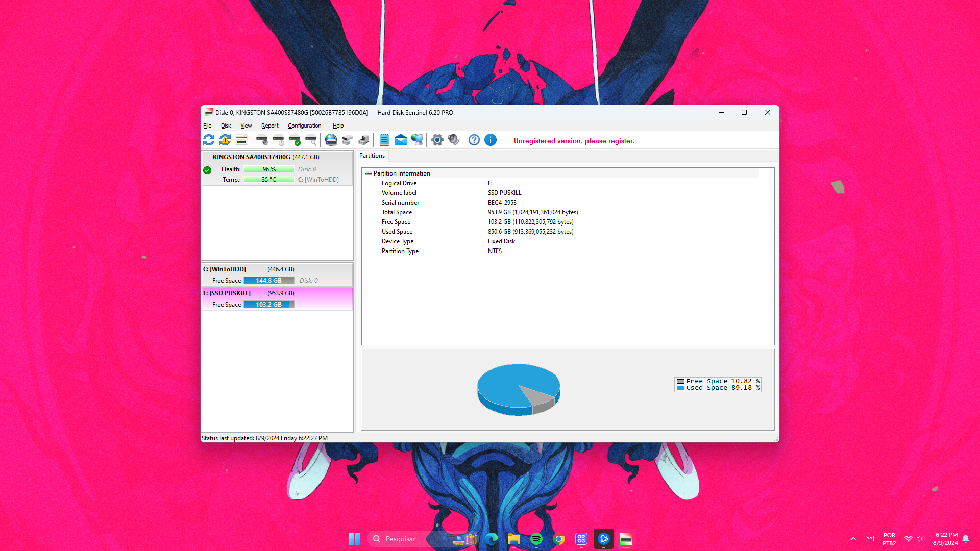Open the Report menu

point(270,126)
